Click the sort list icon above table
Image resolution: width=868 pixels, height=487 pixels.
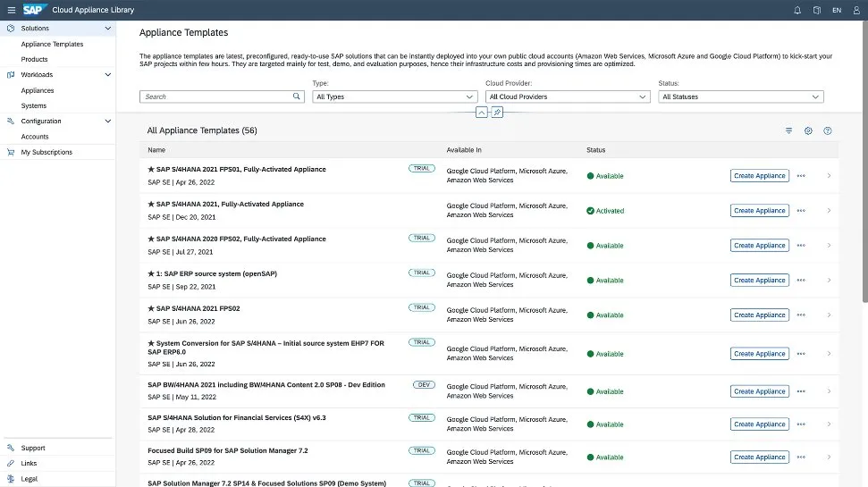pos(788,130)
